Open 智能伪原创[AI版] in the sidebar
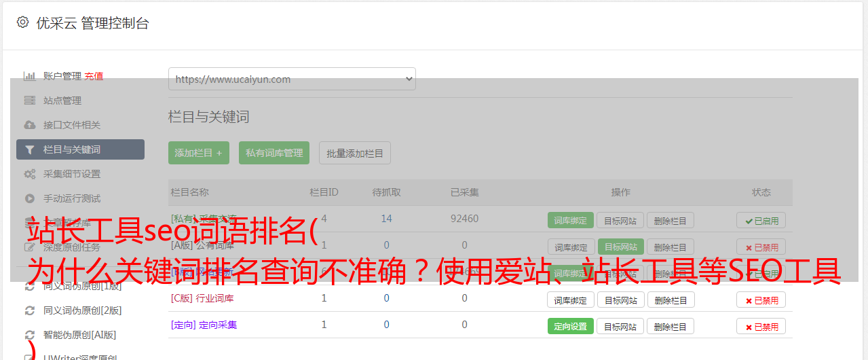Screen dimensions: 868x360 (80, 335)
